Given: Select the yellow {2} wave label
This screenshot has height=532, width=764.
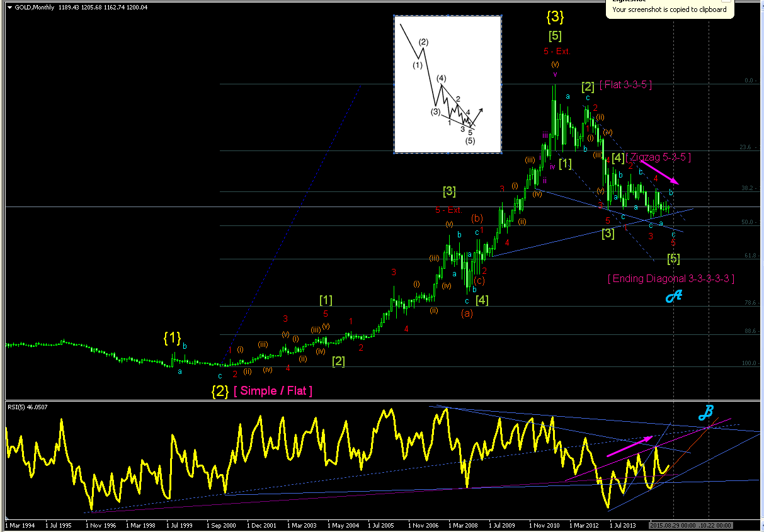Looking at the screenshot, I should tap(220, 391).
